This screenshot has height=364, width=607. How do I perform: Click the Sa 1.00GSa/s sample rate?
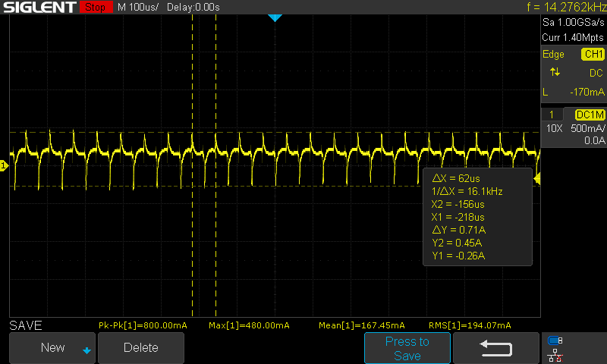(x=574, y=23)
